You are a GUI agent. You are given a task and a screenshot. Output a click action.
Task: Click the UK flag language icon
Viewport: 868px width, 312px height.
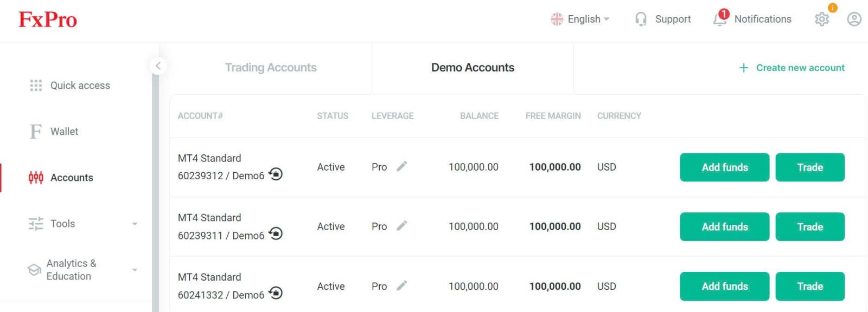tap(557, 19)
